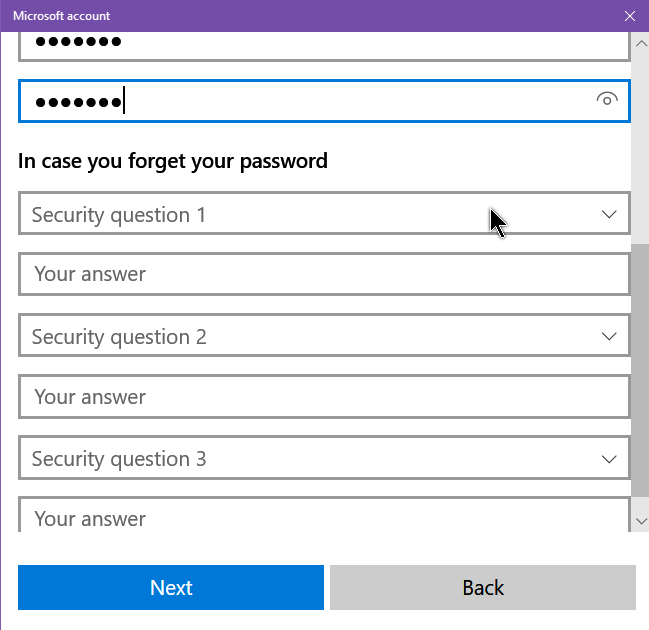
Task: Click the scrollbar track above the thumb
Action: tap(641, 149)
